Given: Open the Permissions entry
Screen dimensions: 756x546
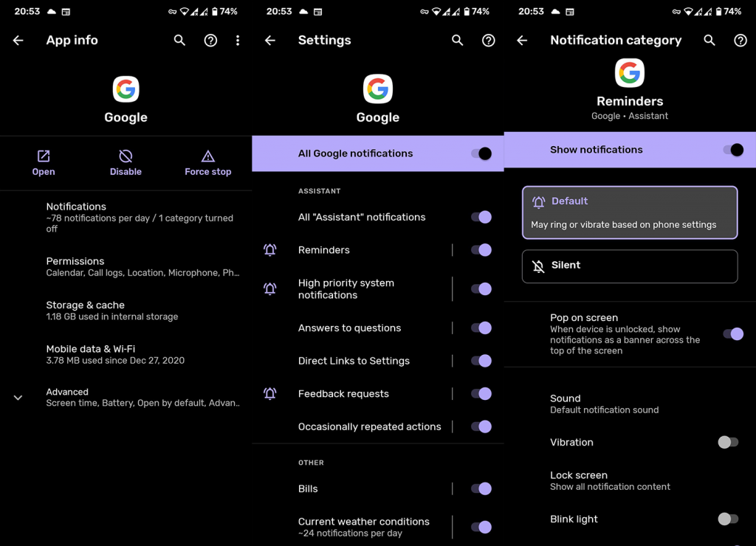Looking at the screenshot, I should (126, 266).
